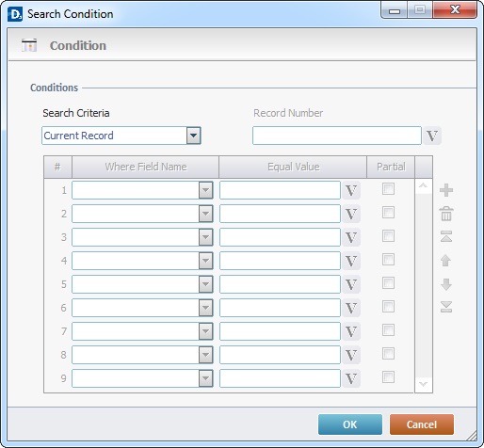This screenshot has height=448, width=484.
Task: Check the Partial checkbox in row 1
Action: (388, 189)
